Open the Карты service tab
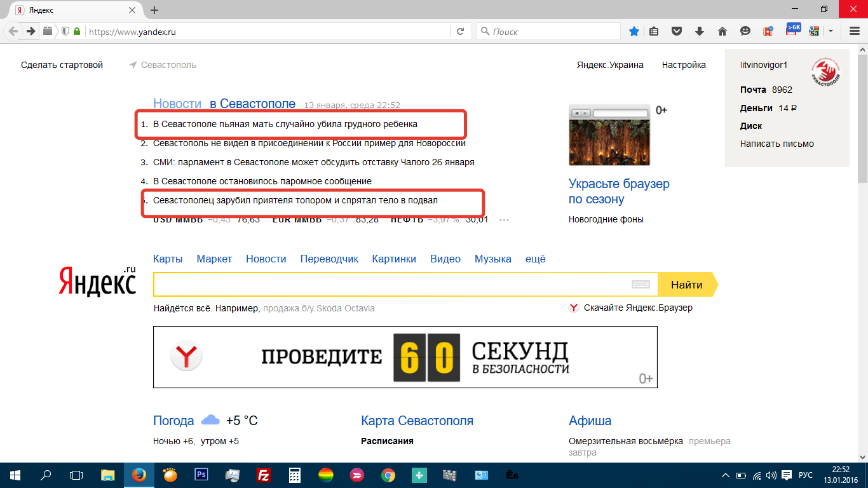Screen dimensions: 868x488 point(168,259)
